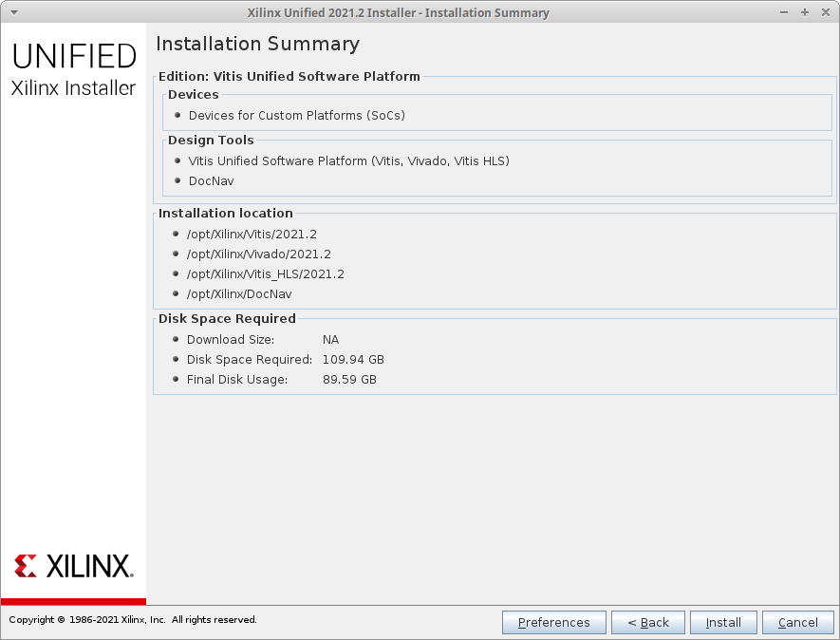Click the Xilinx logo in the sidebar

pyautogui.click(x=73, y=567)
